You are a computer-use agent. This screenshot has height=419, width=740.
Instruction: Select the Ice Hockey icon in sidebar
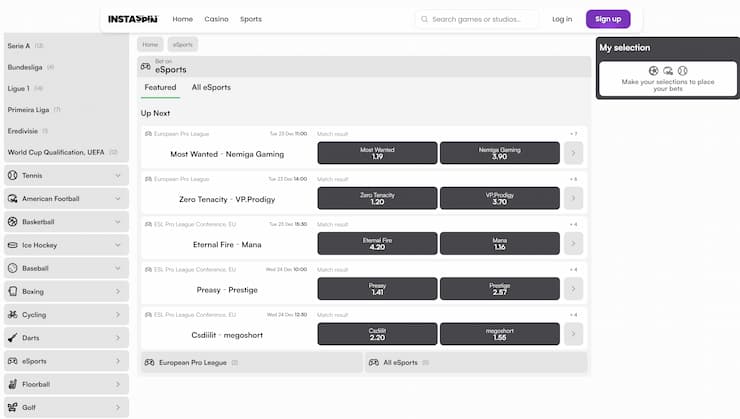click(13, 245)
